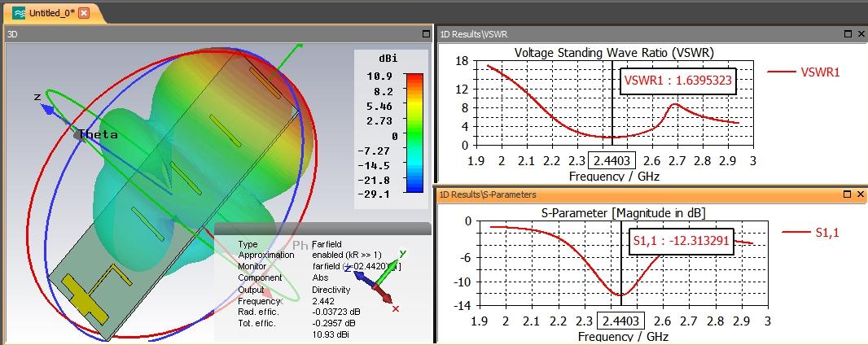Click the Frequency 2.442 row in info box

pyautogui.click(x=284, y=301)
